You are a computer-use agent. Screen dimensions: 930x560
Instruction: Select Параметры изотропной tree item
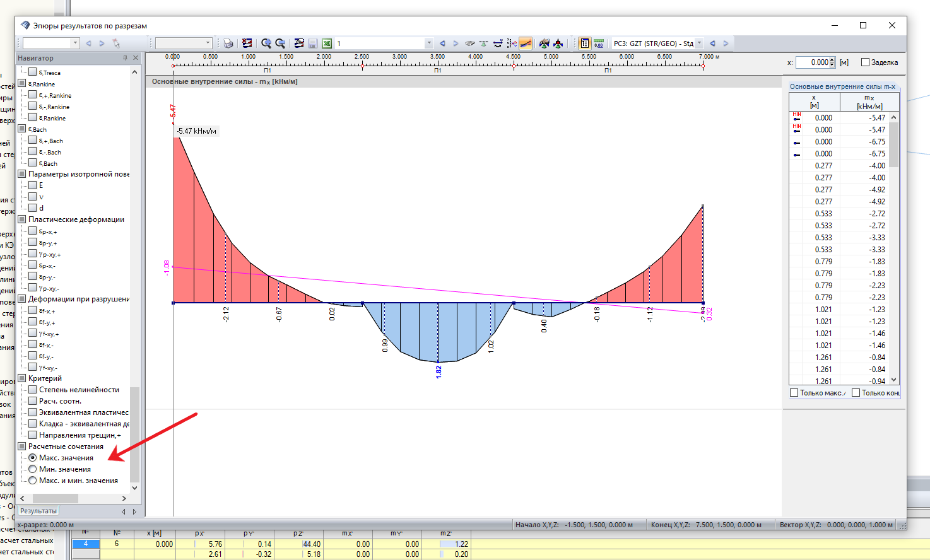click(x=79, y=174)
